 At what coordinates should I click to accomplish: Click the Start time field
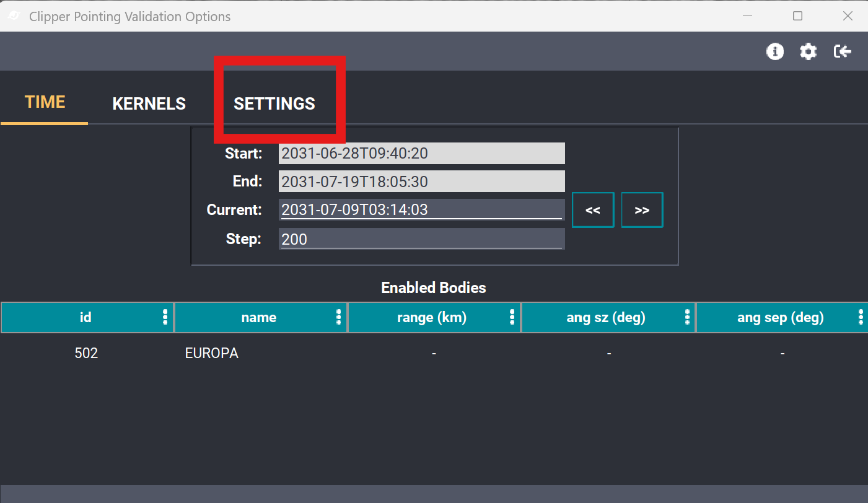[422, 153]
